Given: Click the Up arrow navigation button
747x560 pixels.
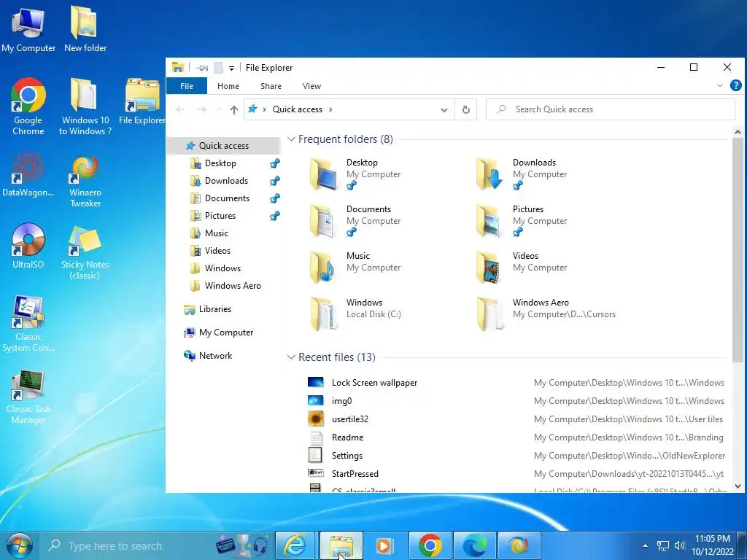Looking at the screenshot, I should click(234, 109).
